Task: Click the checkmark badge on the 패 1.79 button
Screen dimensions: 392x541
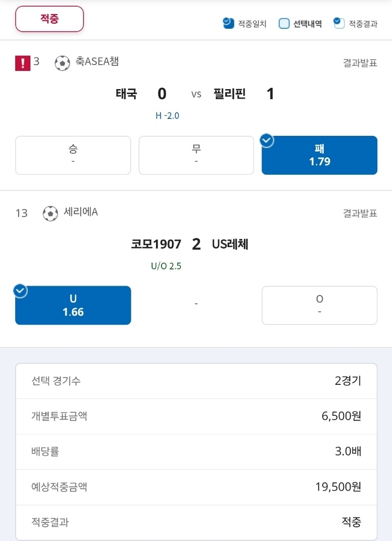Action: coord(267,140)
